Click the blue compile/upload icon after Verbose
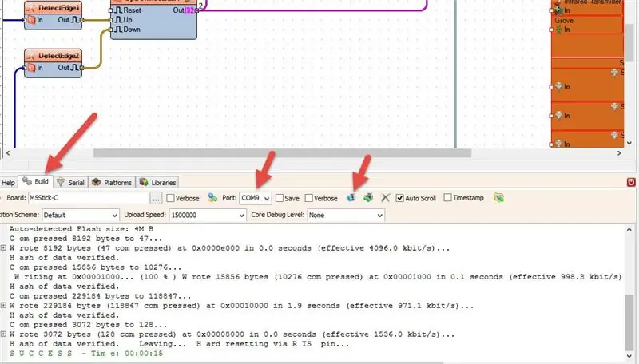Screen dimensions: 639x364 tap(351, 198)
